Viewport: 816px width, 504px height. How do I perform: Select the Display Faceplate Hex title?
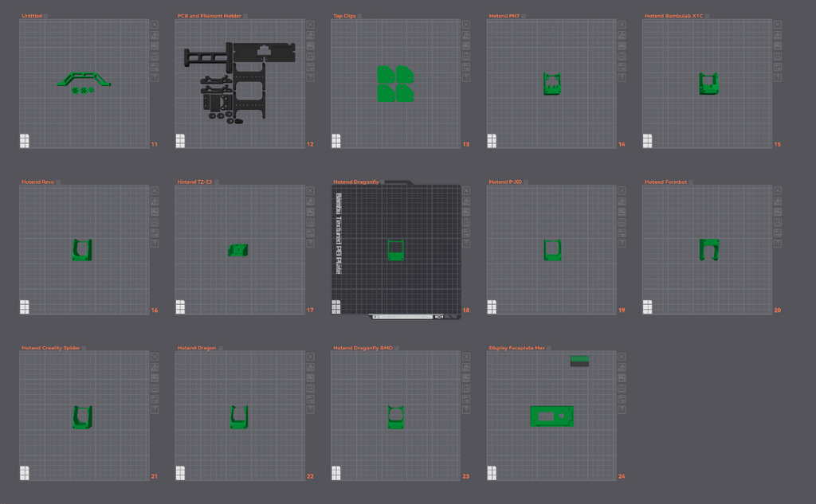coord(516,348)
